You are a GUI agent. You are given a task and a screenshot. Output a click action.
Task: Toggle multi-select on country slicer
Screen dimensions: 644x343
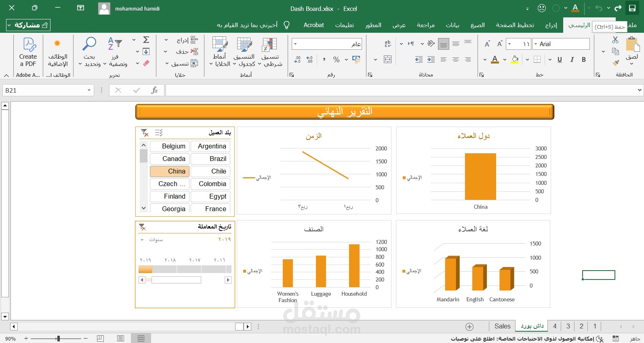pos(159,133)
